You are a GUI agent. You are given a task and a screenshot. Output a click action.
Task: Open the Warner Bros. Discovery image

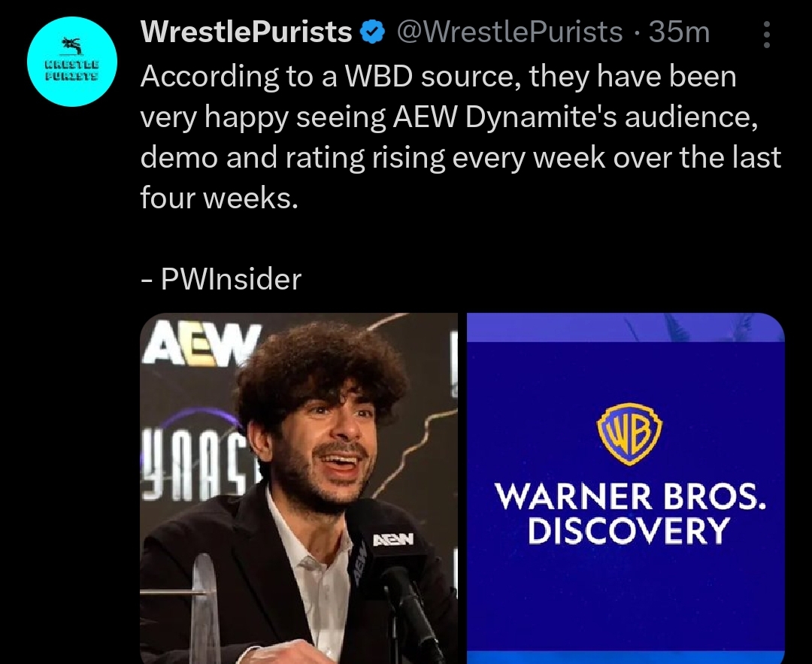click(626, 489)
